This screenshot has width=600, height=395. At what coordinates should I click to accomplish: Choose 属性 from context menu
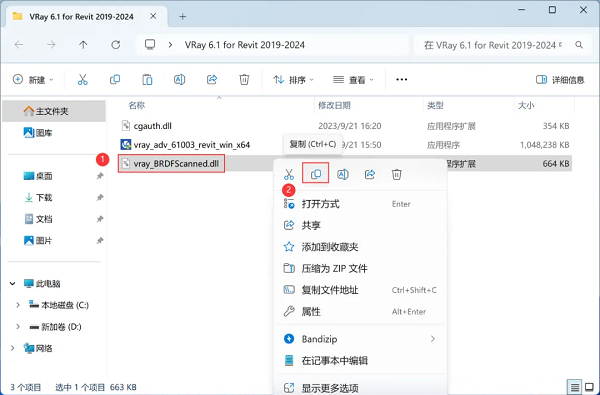(360, 312)
